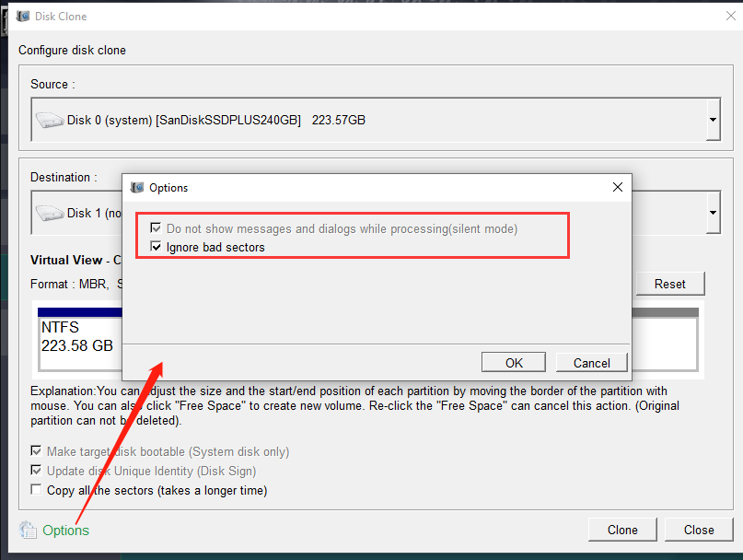
Task: Click the settings icon beside Options link
Action: [28, 530]
